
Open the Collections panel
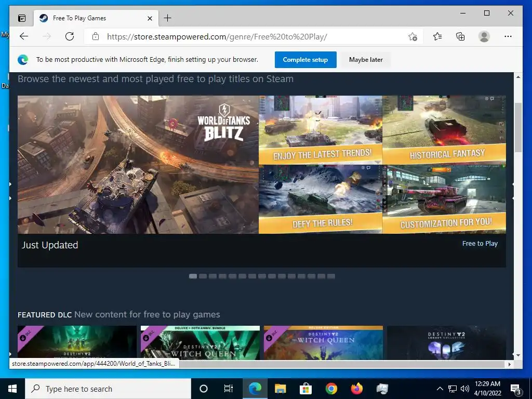click(460, 36)
